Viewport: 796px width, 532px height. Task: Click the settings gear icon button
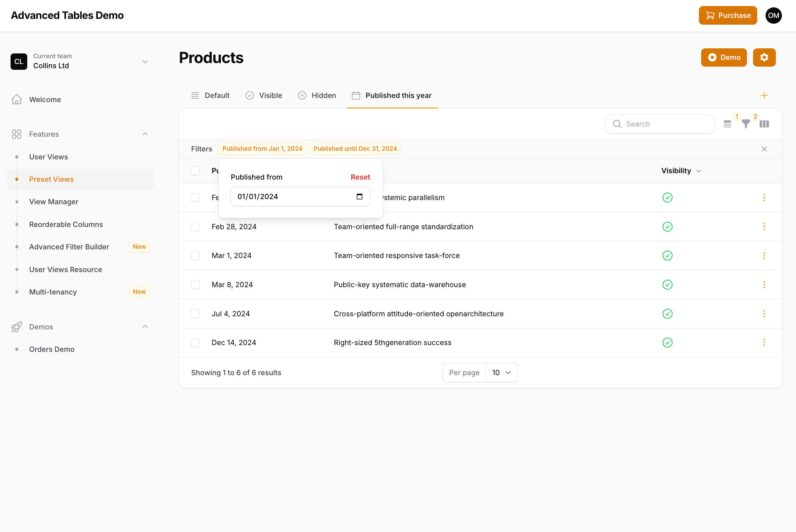[x=764, y=57]
